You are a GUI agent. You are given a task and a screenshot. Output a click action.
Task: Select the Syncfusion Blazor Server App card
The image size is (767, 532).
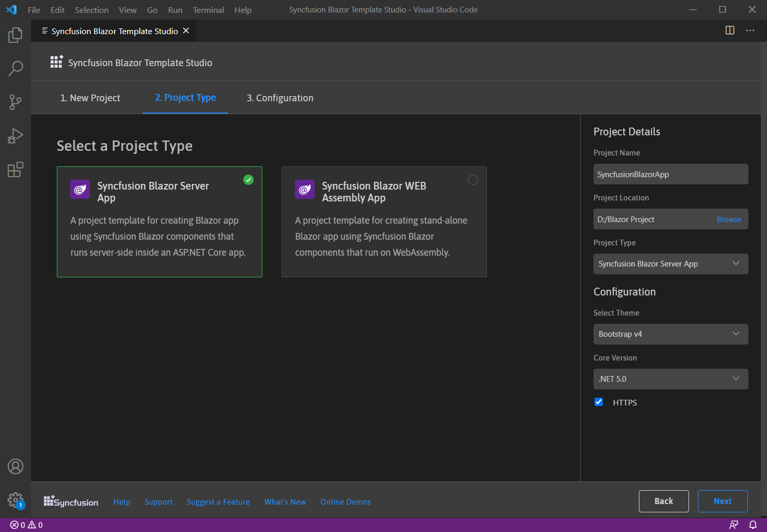coord(159,222)
